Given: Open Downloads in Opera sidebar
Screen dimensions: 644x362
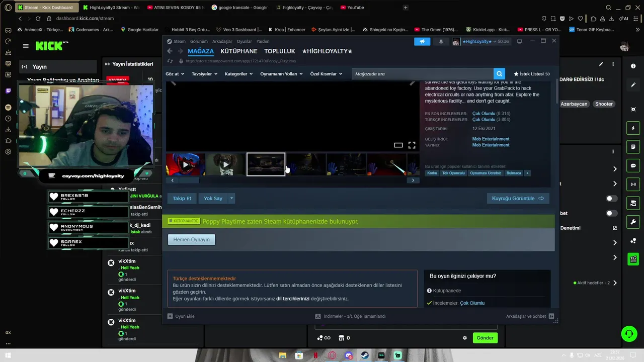Looking at the screenshot, I should 8,130.
